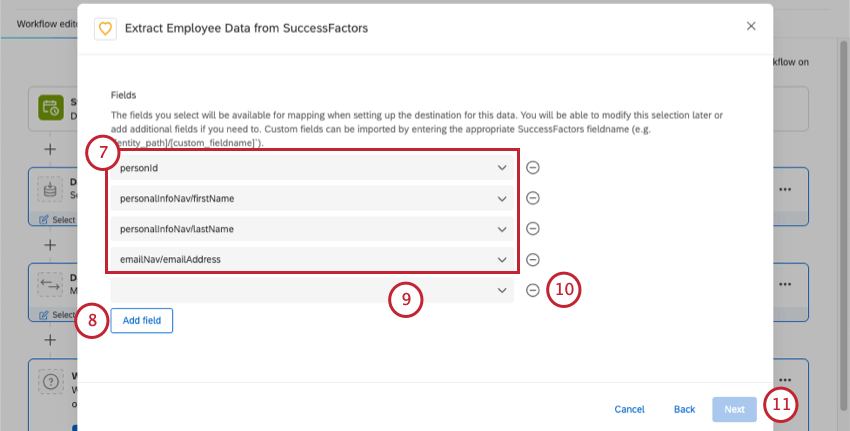The image size is (850, 431).
Task: Click the Next button
Action: [x=734, y=409]
